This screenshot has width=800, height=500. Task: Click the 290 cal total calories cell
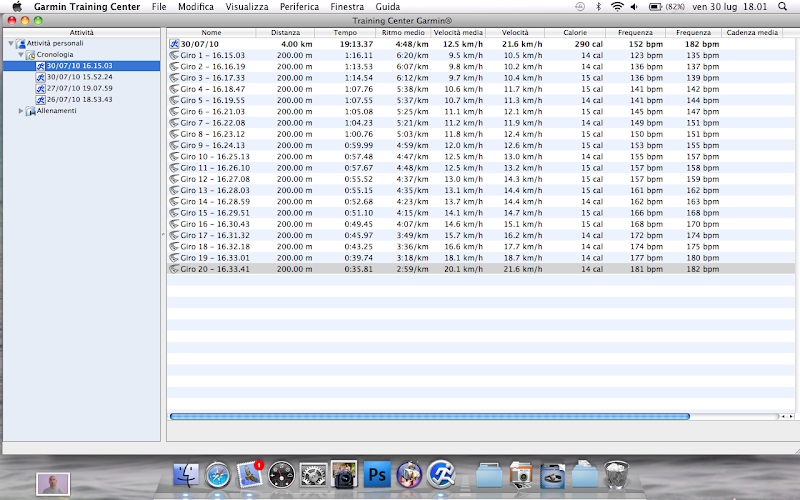pos(589,44)
